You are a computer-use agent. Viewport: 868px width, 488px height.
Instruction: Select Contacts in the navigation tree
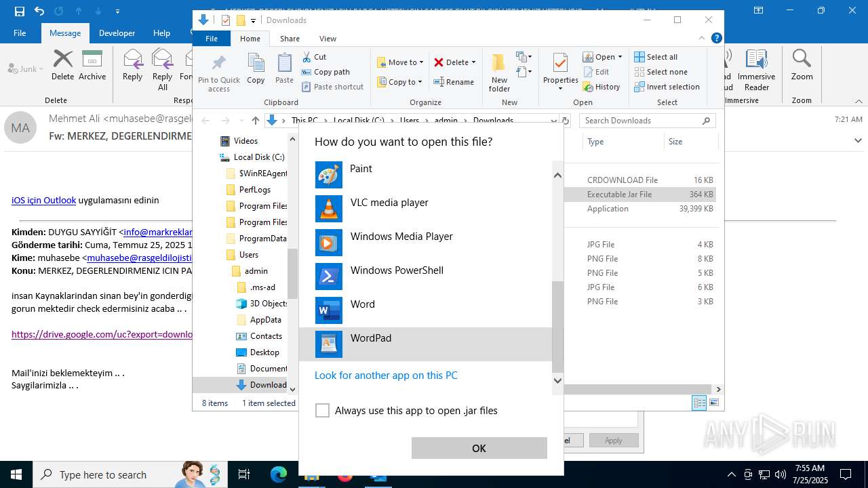click(x=259, y=336)
